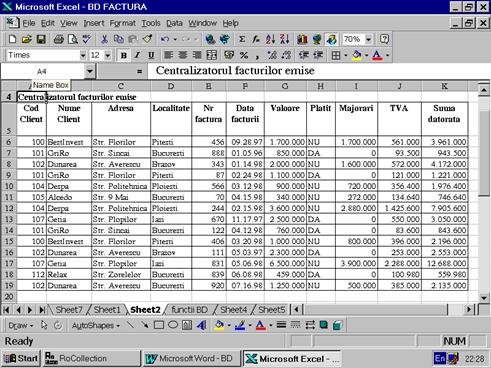The image size is (491, 368).
Task: Click the Windows Start button
Action: click(x=21, y=359)
